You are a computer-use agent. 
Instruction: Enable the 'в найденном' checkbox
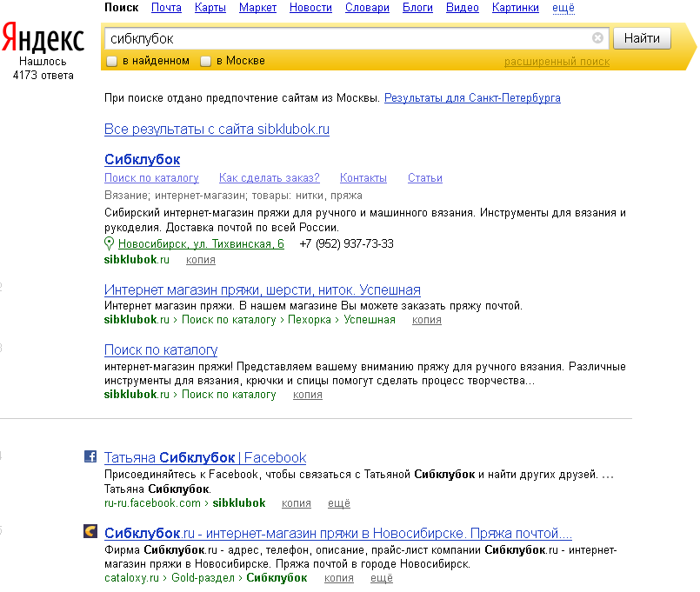tap(111, 61)
